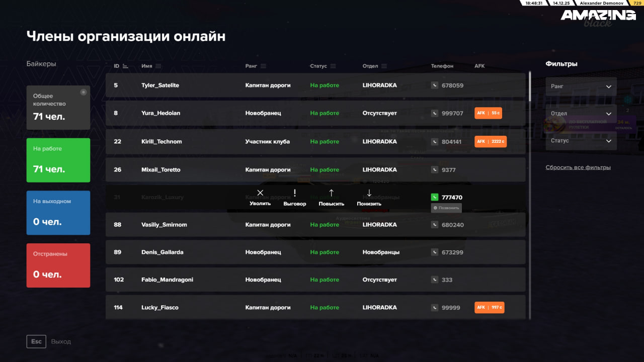Toggle the radio dot on Общее количество card

point(84,92)
